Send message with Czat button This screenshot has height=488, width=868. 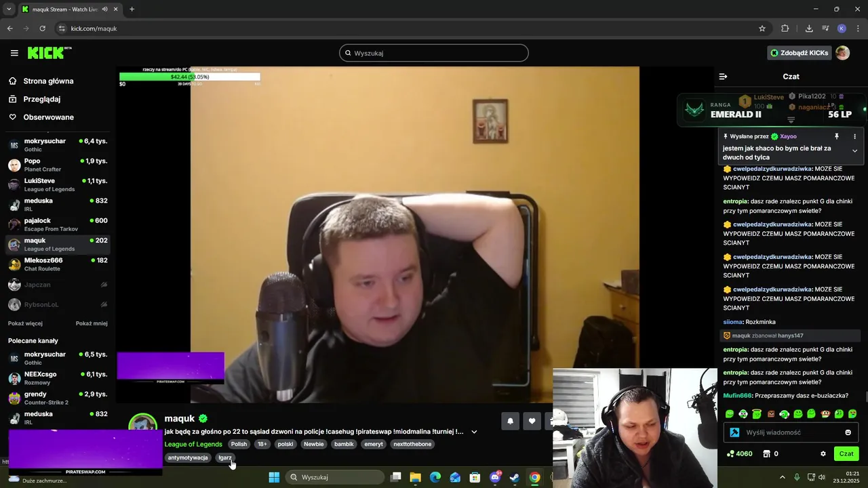846,453
